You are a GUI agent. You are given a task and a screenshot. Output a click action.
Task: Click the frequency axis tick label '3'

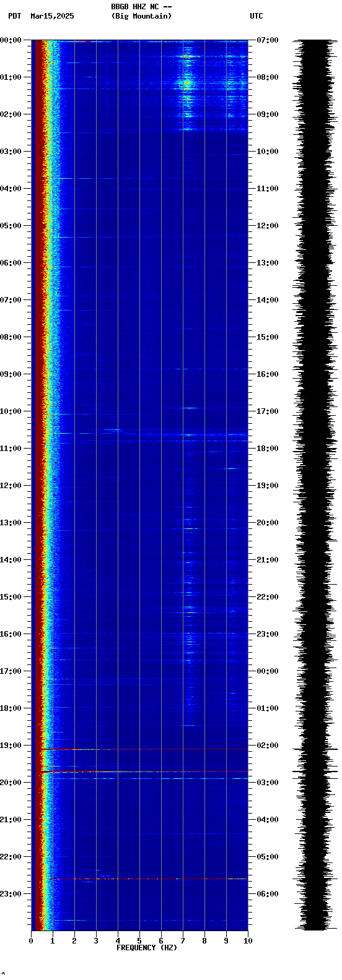[x=96, y=941]
